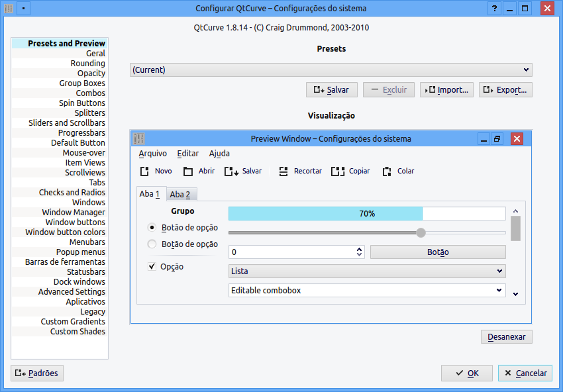Image resolution: width=563 pixels, height=392 pixels.
Task: Click the title bar help question mark
Action: 494,8
